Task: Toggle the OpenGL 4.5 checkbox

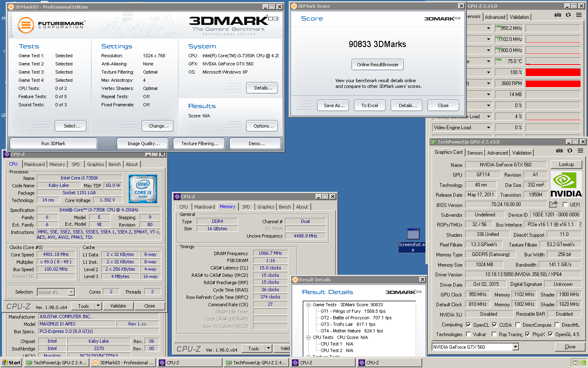Action: 550,334
